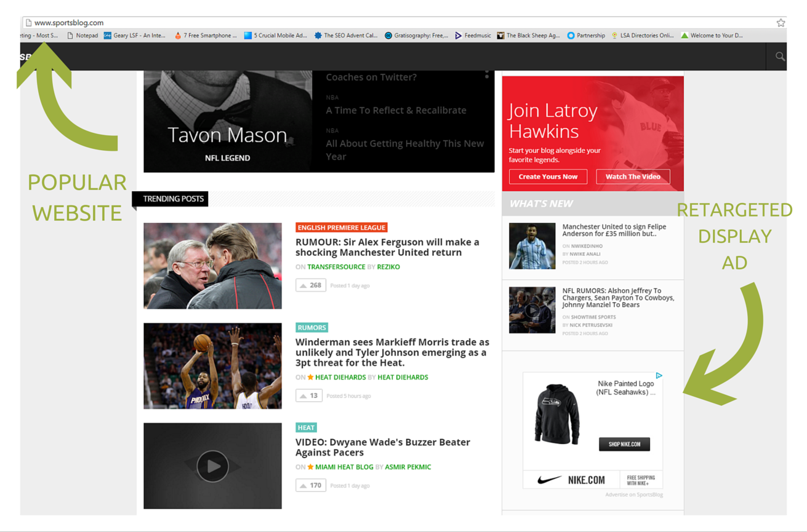Upvote the Dwyane Wade video post (170)

coord(310,485)
